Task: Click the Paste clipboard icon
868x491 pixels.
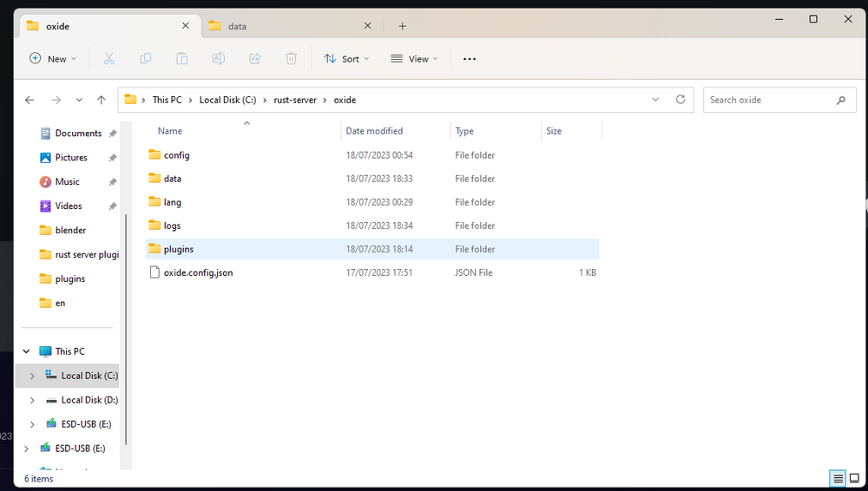Action: point(181,58)
